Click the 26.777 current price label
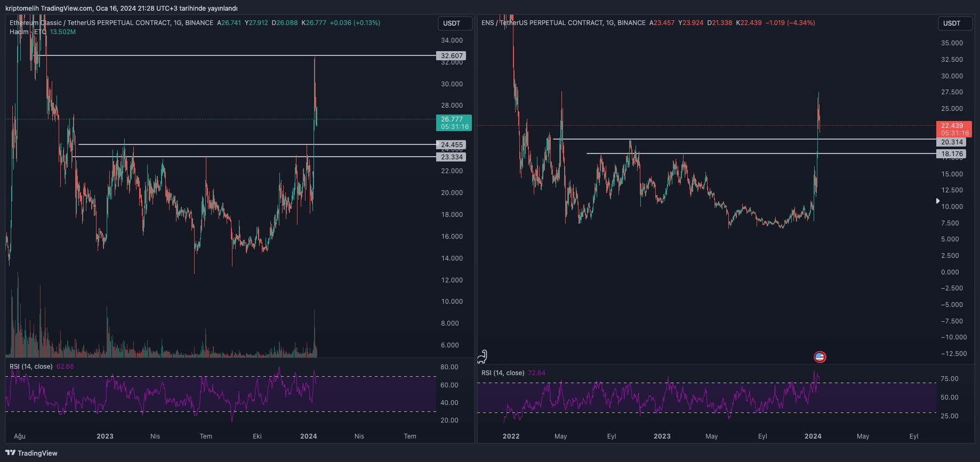Viewport: 980px width, 462px height. 454,123
